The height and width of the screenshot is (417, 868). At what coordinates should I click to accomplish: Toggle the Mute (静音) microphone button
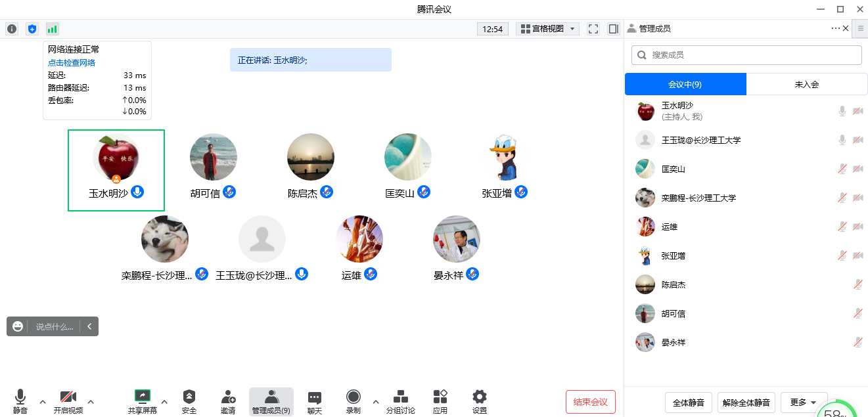[x=20, y=401]
